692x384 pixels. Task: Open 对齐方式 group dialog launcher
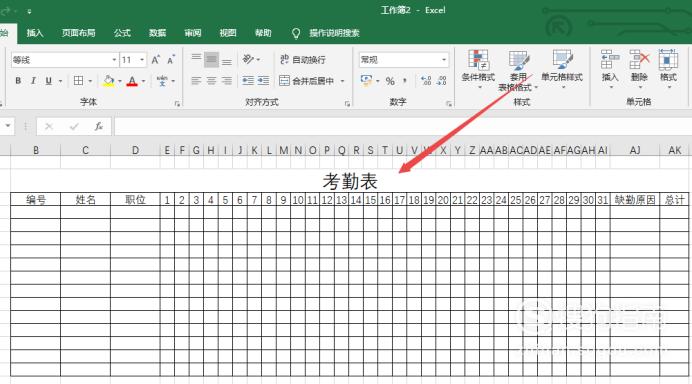click(x=347, y=104)
